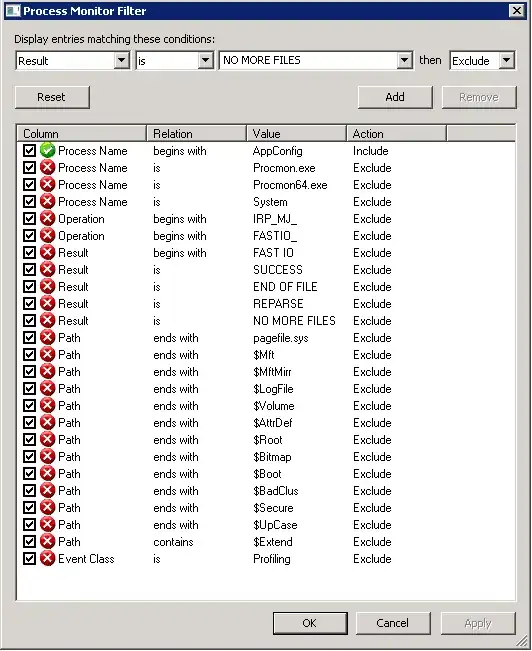
Task: Click red exclude icon on FAST IO row
Action: (x=48, y=252)
